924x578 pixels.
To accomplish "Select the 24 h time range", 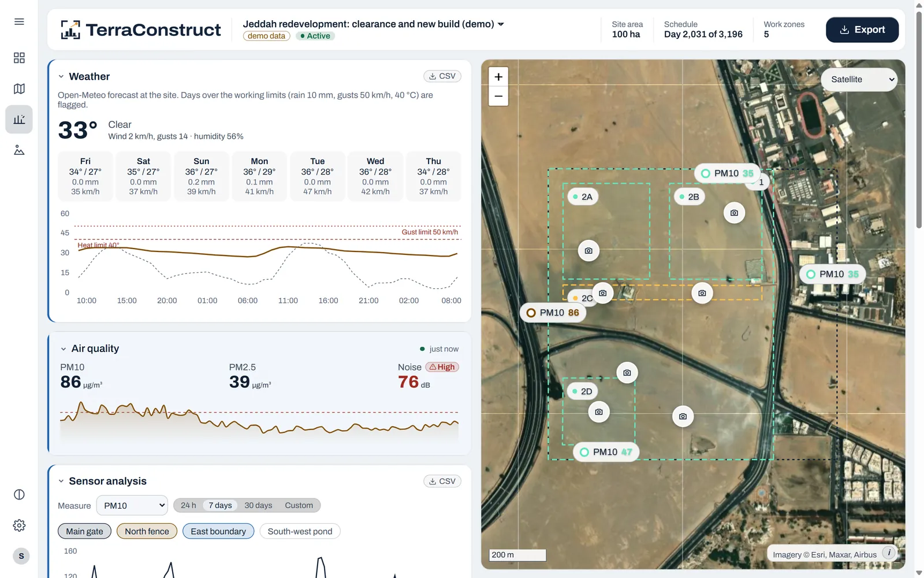I will click(188, 505).
